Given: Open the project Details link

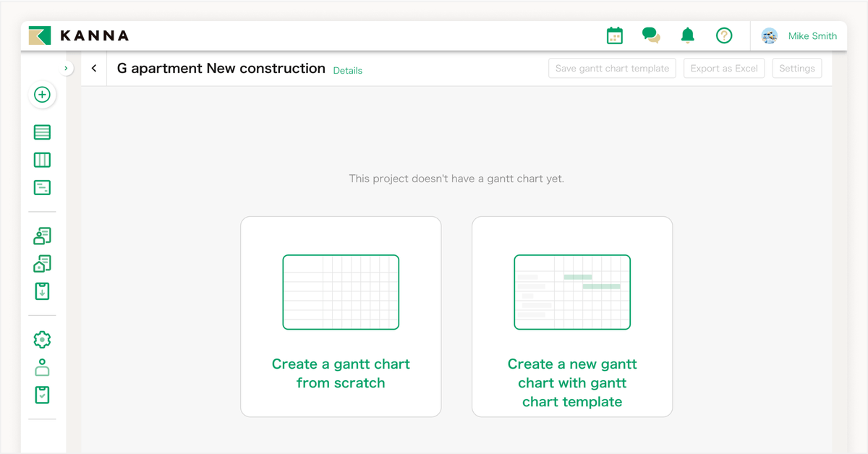Looking at the screenshot, I should coord(347,71).
